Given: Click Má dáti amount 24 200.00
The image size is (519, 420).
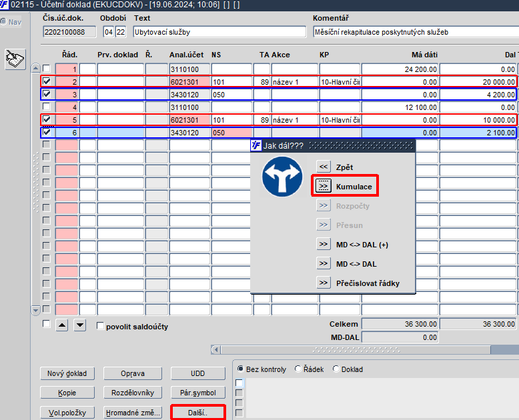Looking at the screenshot, I should [x=400, y=69].
